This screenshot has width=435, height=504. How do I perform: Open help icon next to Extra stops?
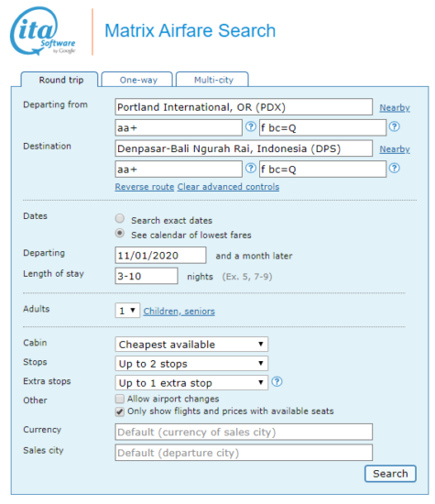tap(277, 382)
